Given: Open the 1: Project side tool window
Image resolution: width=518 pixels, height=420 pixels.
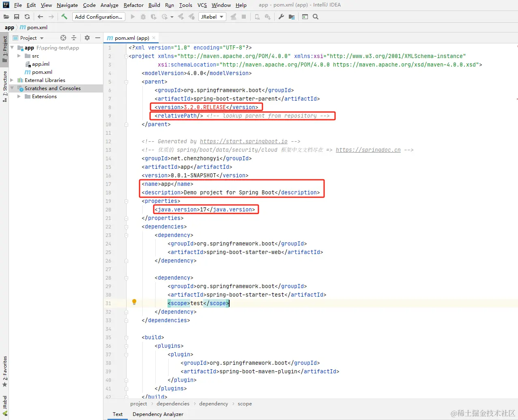Looking at the screenshot, I should point(5,49).
